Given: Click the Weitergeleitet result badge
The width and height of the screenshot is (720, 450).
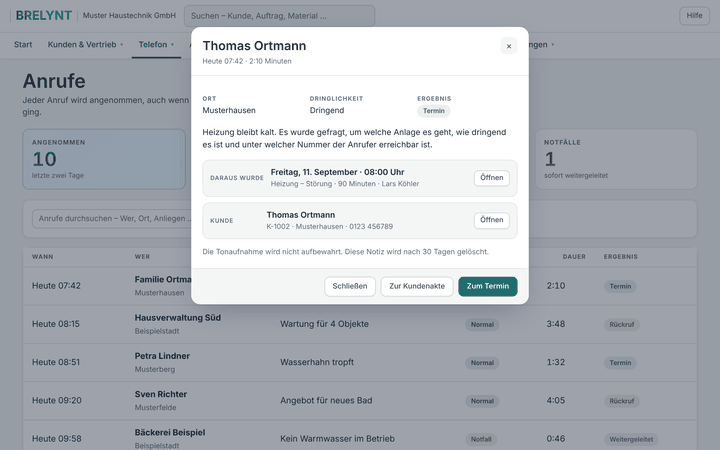Looking at the screenshot, I should 631,439.
